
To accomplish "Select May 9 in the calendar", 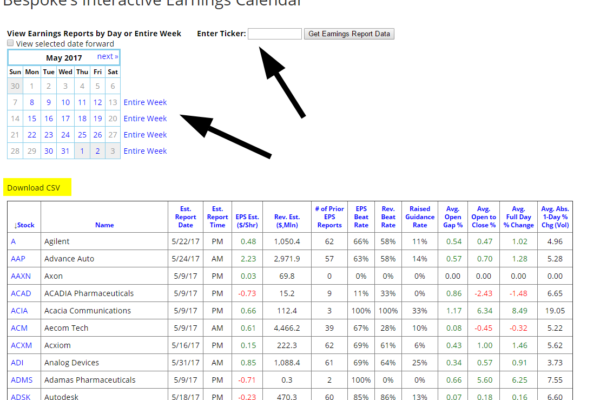I will click(x=49, y=102).
